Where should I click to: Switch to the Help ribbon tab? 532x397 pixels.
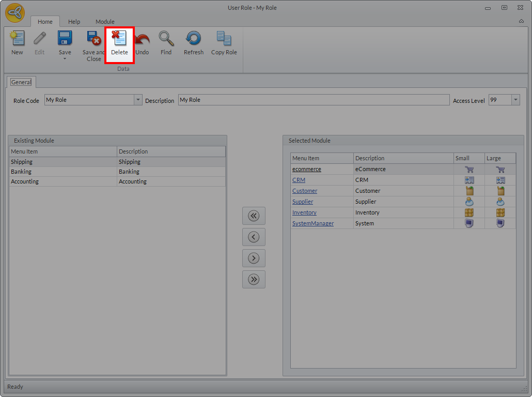pyautogui.click(x=74, y=22)
